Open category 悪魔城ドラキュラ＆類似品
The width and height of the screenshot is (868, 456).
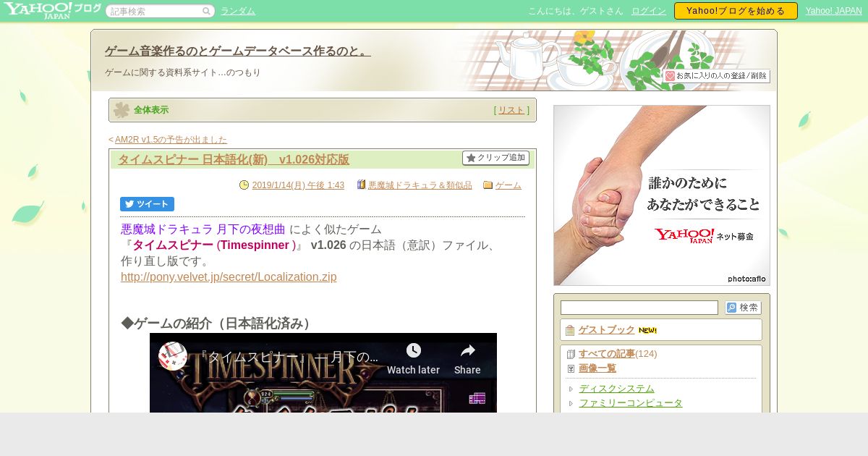[420, 185]
